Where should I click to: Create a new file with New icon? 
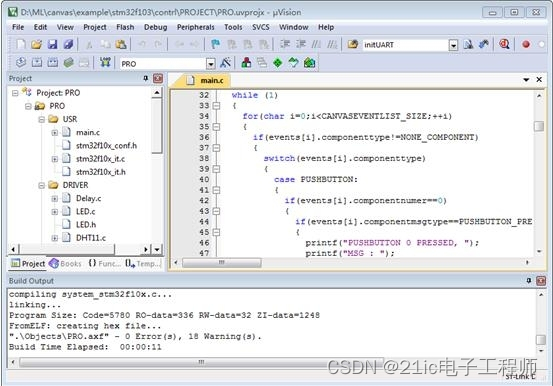pos(21,44)
